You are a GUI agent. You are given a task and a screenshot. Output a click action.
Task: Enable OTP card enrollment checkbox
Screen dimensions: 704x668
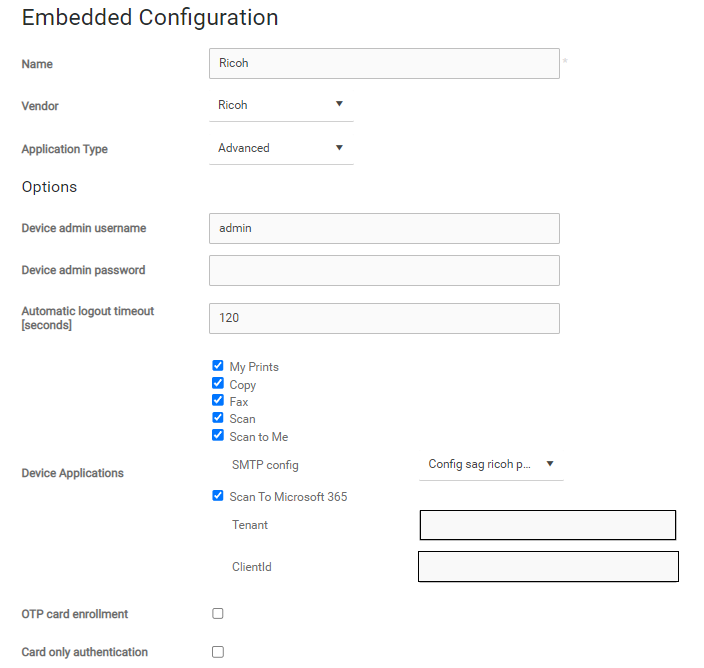[x=218, y=614]
